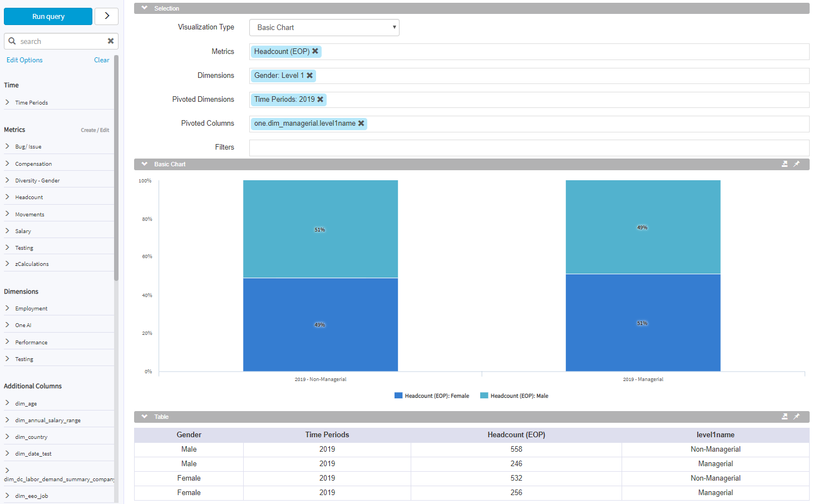This screenshot has height=504, width=818.
Task: Remove the Gender: Level 1 dimension tag
Action: (x=310, y=75)
